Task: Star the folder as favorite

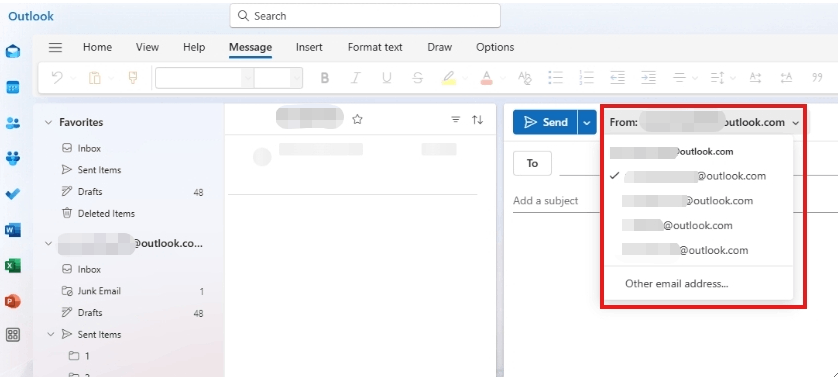Action: pyautogui.click(x=358, y=120)
